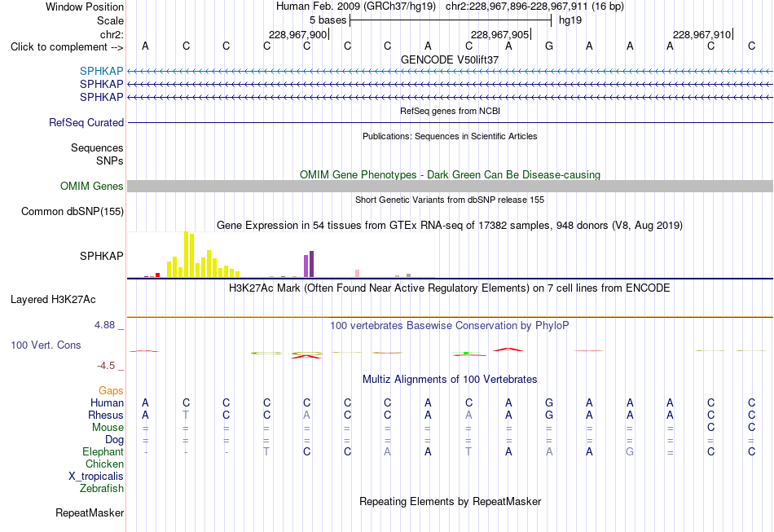Select the X_tropicalis species label
Screen dimensions: 774x532
[x=96, y=477]
